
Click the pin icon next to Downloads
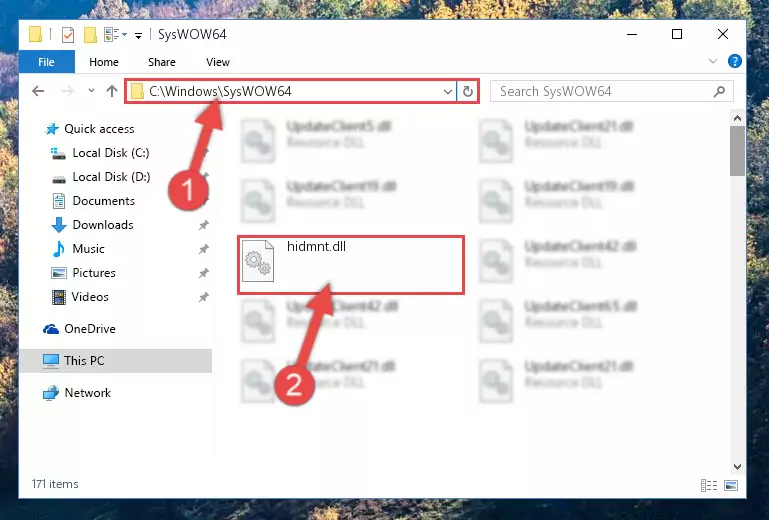[x=204, y=225]
